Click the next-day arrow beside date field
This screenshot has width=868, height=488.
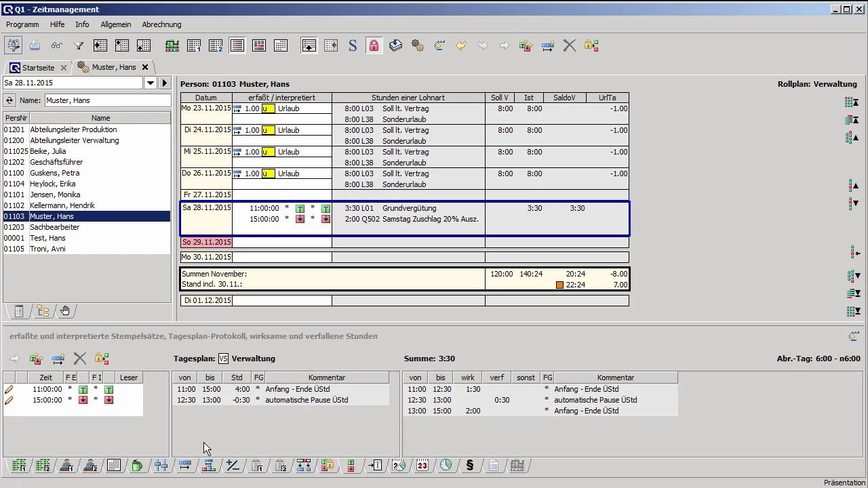click(165, 83)
